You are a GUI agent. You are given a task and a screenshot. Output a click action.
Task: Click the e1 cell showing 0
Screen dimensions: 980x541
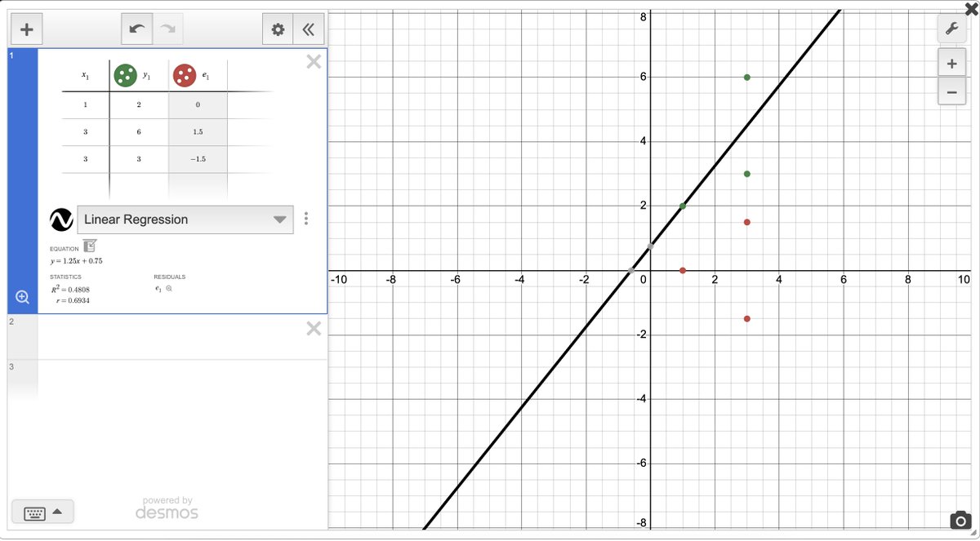(198, 104)
